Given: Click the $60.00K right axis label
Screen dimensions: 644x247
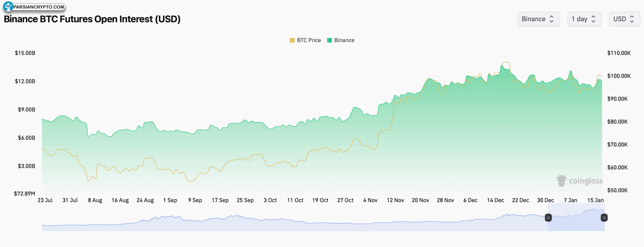Looking at the screenshot, I should 618,168.
